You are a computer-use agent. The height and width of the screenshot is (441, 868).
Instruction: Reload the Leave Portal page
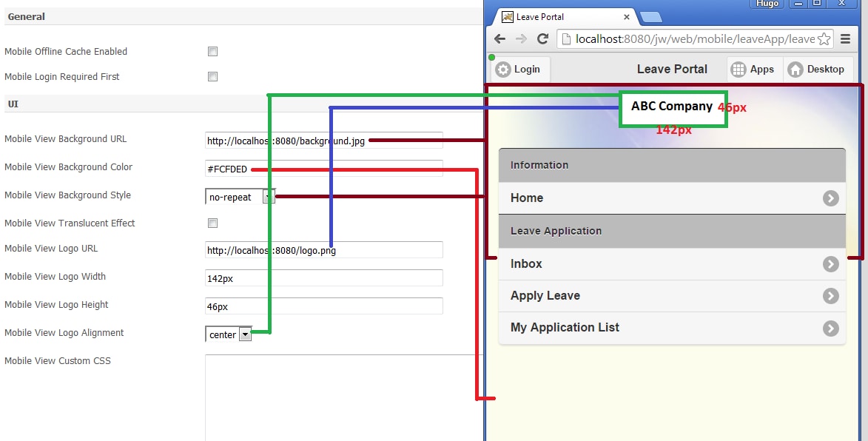click(543, 38)
